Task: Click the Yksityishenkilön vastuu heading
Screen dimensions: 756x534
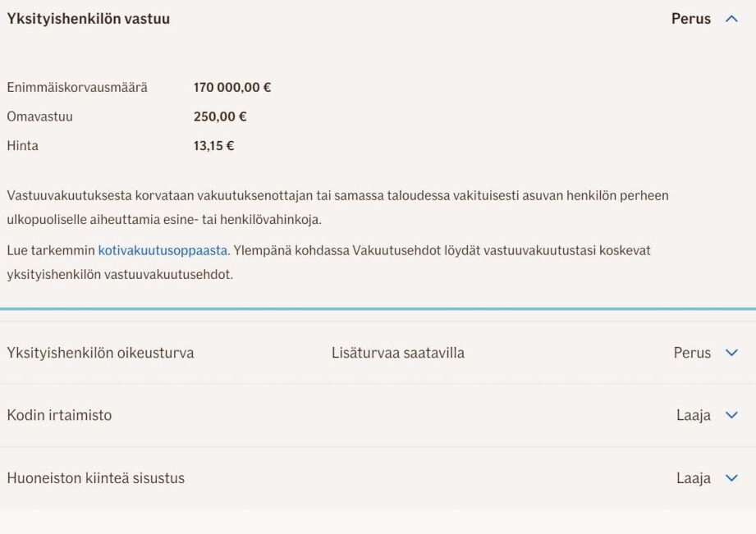Action: (x=88, y=19)
